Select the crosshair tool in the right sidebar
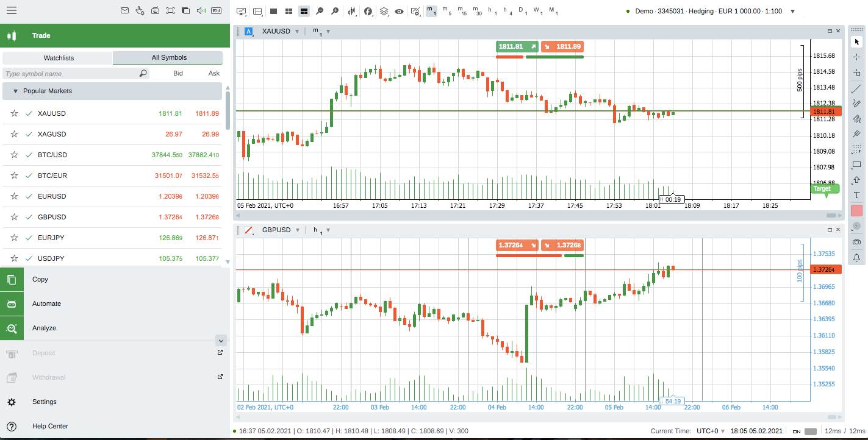This screenshot has height=440, width=868. (856, 57)
